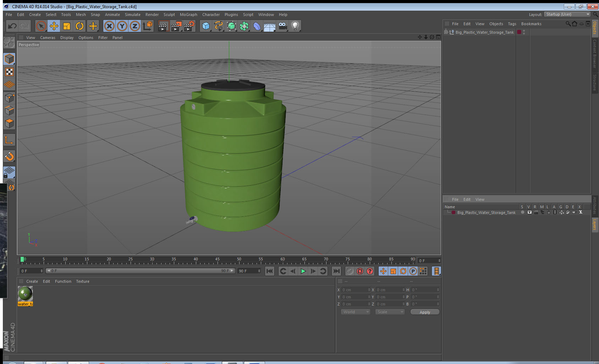Image resolution: width=599 pixels, height=364 pixels.
Task: Toggle viewport maximize icon
Action: click(x=438, y=37)
